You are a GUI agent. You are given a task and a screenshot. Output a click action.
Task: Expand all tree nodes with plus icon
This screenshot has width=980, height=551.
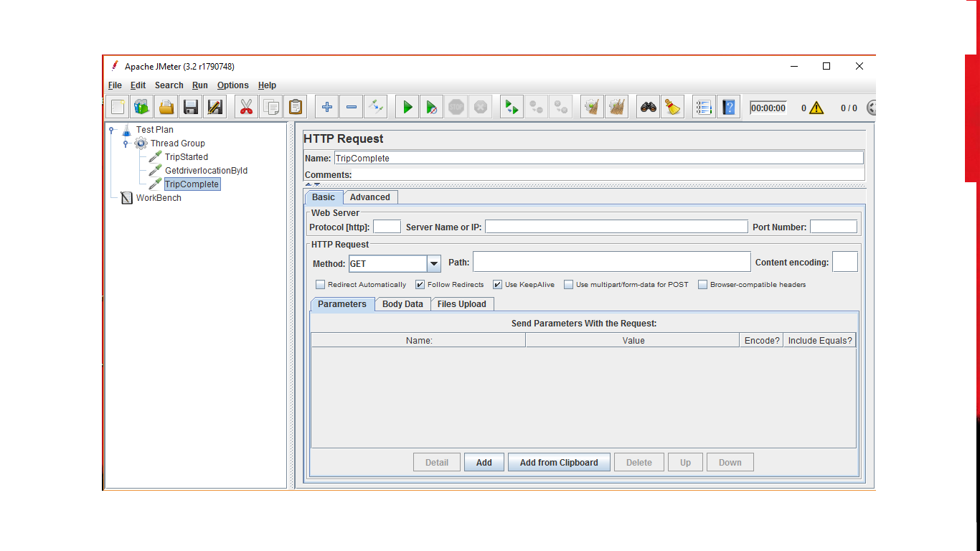[x=327, y=108]
